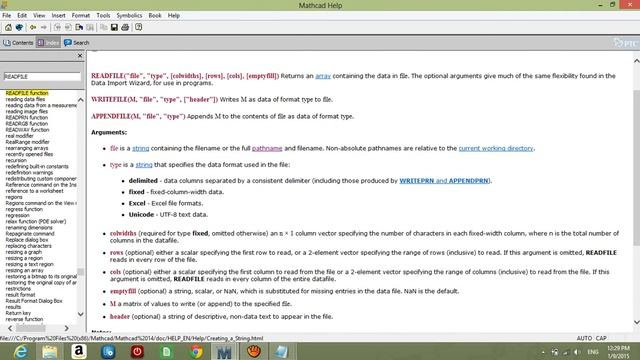
Task: Open the Help menu
Action: (173, 16)
